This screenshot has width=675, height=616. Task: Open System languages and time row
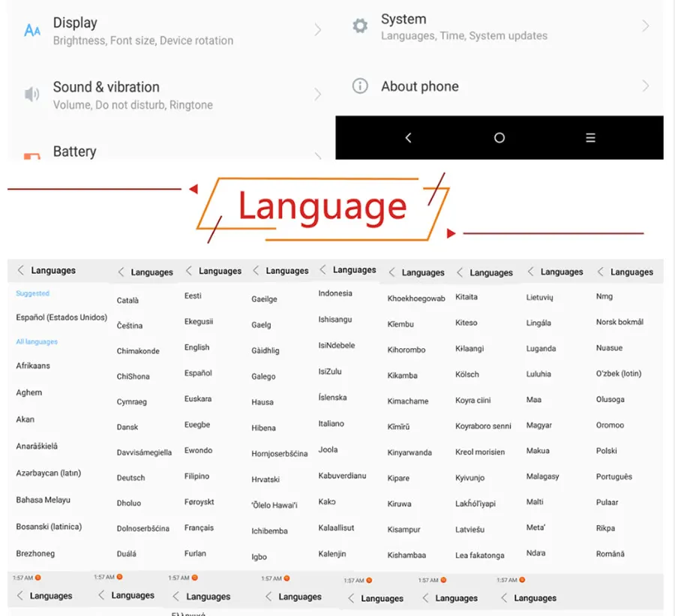click(x=499, y=26)
